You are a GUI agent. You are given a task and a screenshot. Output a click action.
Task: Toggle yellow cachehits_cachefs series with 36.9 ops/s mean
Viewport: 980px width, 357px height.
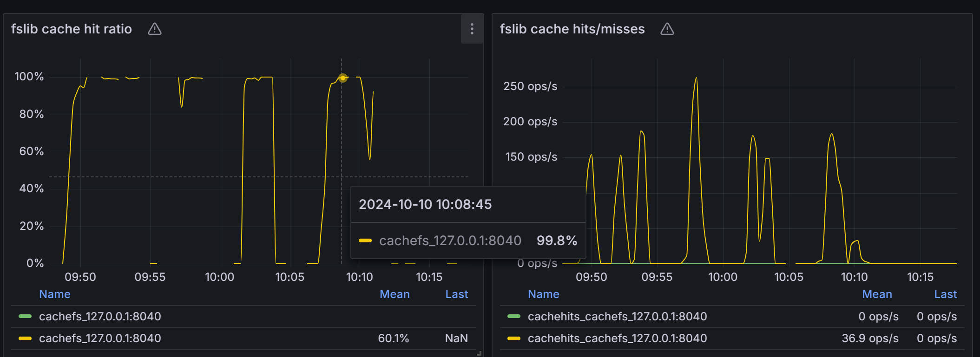(x=617, y=338)
